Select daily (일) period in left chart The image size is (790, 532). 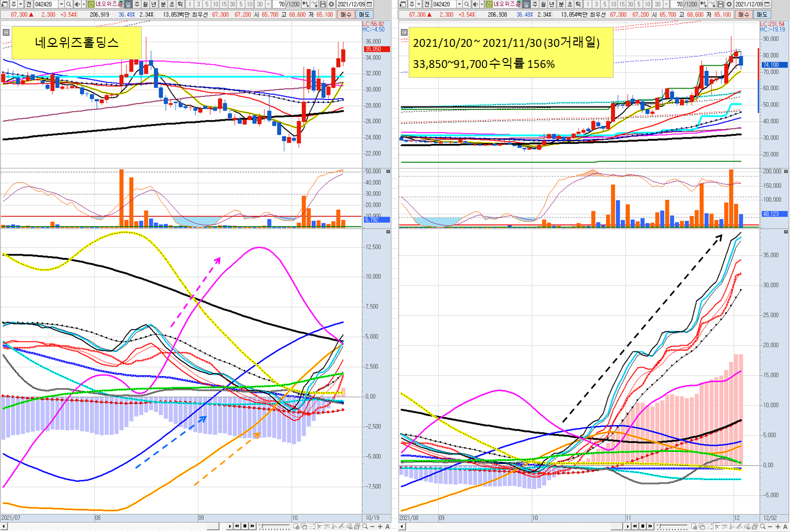pos(128,4)
